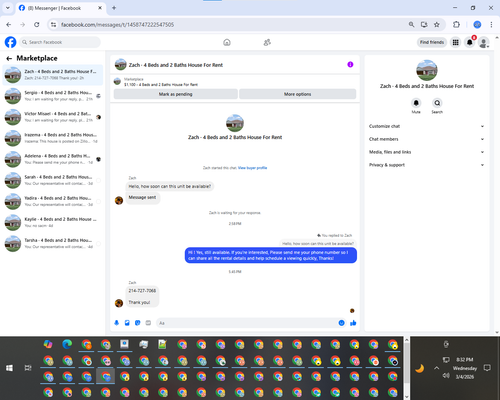Screen dimensions: 500x400
Task: Open Windows notification center icon
Action: [487, 368]
